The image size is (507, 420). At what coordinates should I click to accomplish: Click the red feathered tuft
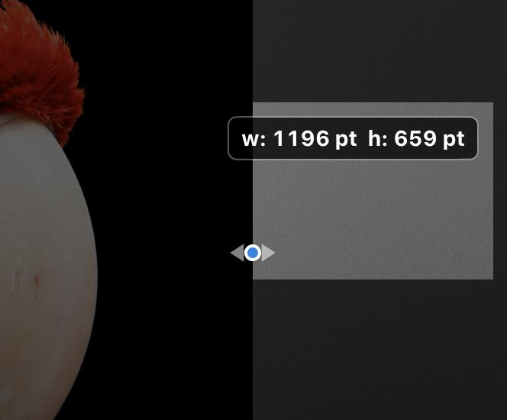[39, 69]
